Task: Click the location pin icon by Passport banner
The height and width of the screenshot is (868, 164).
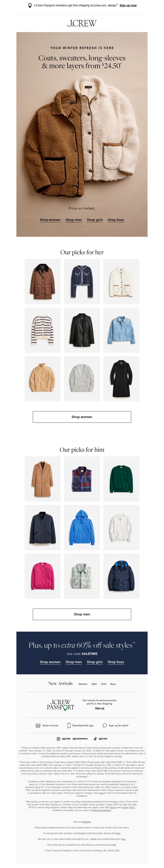Action: tap(30, 5)
